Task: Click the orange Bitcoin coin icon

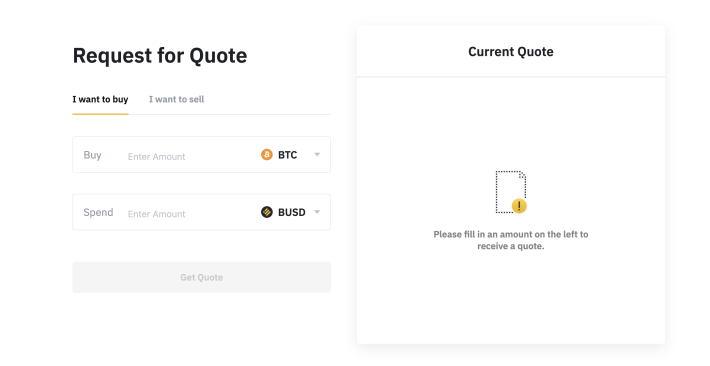Action: point(267,155)
